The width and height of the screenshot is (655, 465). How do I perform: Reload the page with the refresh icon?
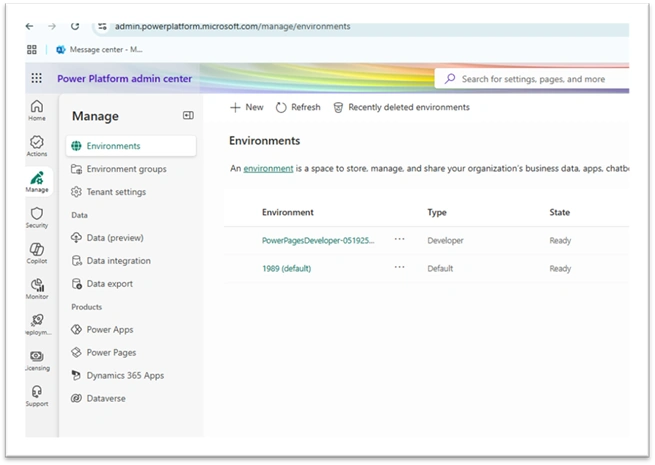click(75, 26)
